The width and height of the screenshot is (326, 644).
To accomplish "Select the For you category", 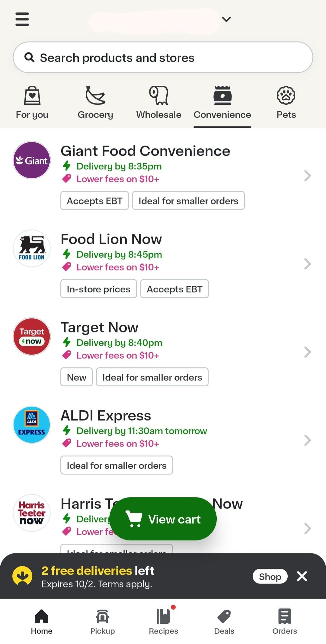I will coord(32,102).
